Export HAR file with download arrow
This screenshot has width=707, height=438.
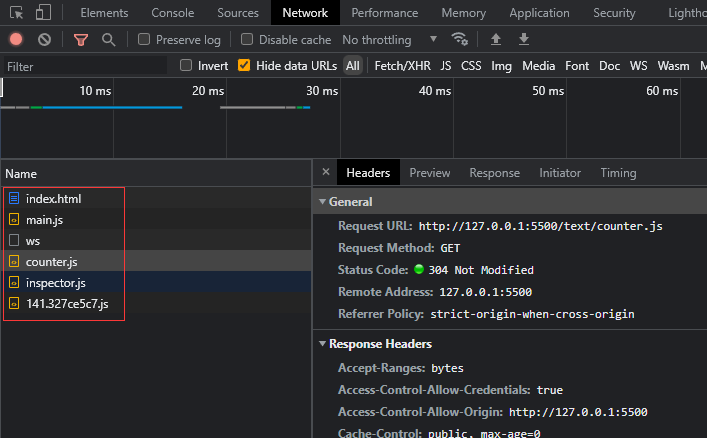click(524, 39)
